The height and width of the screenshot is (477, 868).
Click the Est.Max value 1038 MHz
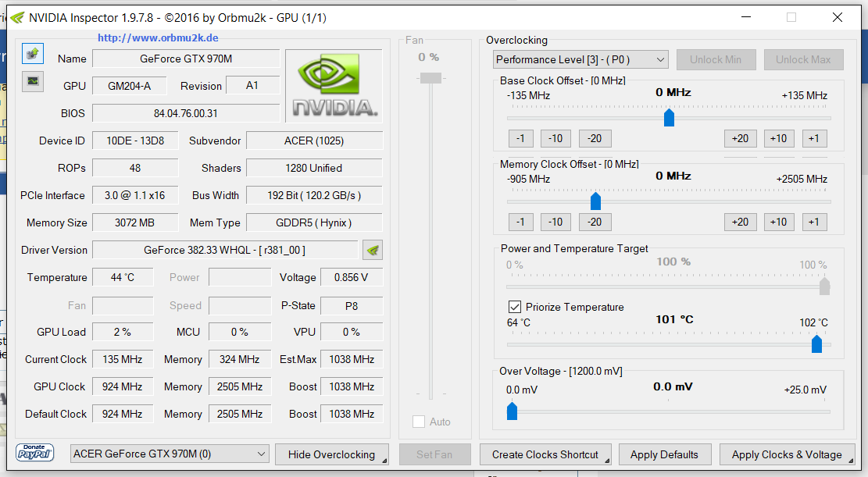[352, 359]
